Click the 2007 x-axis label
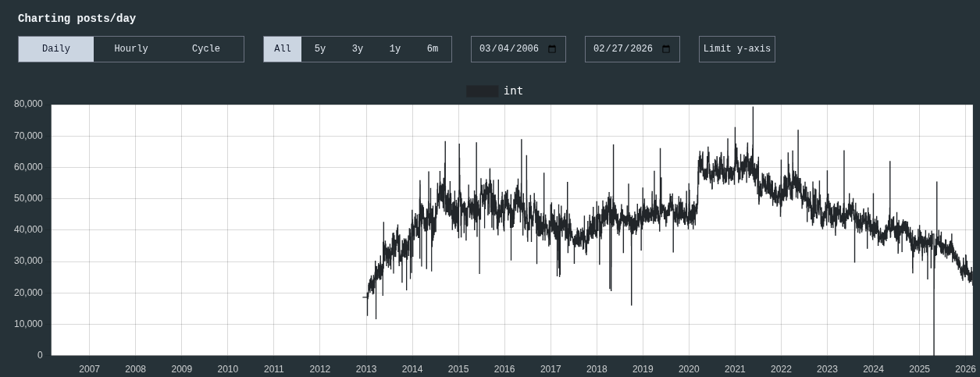 click(90, 369)
